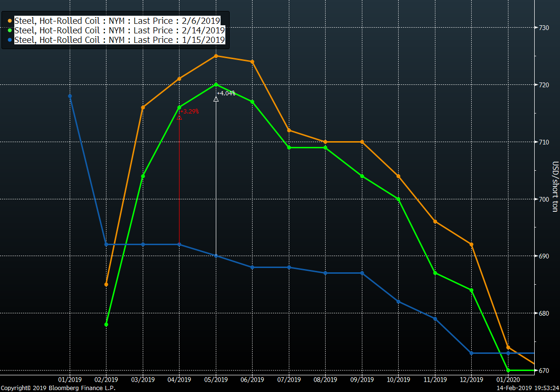Click the green line's peak point at 05/2019
Screen dimensions: 560x392
[216, 84]
